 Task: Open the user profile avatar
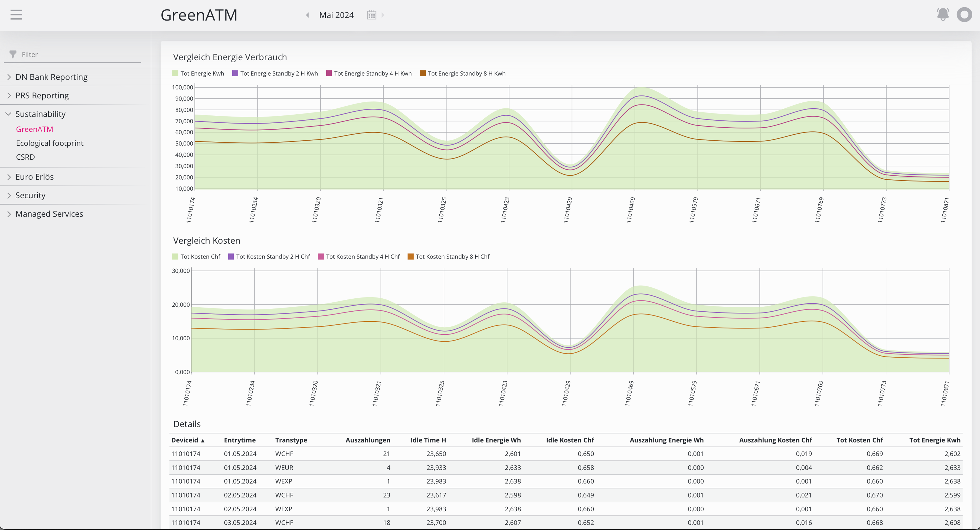point(965,14)
